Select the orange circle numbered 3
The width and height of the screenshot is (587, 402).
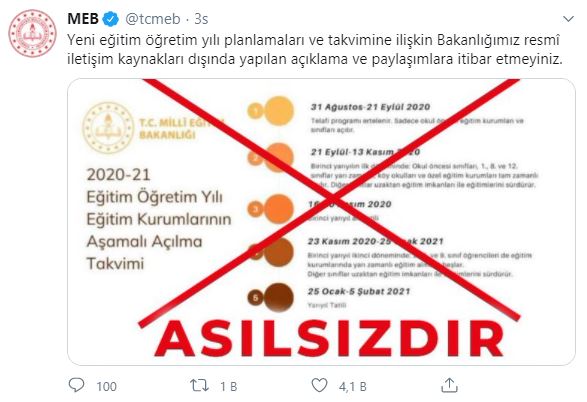coord(256,209)
